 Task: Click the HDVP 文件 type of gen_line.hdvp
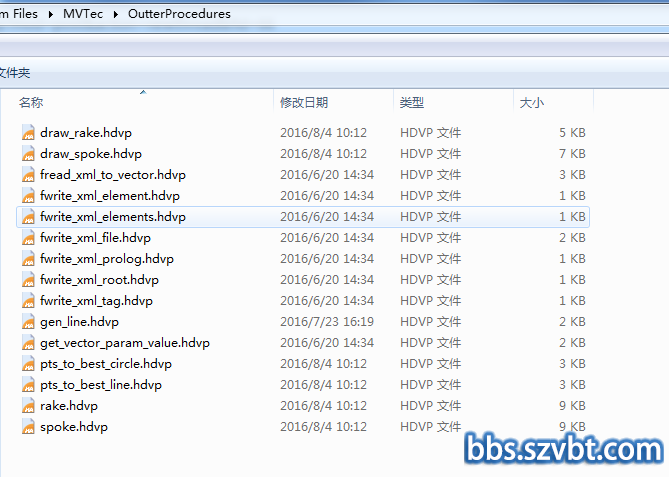pos(430,322)
